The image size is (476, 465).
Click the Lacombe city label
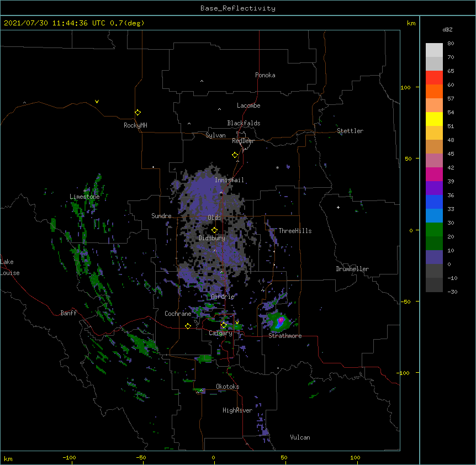[x=248, y=105]
